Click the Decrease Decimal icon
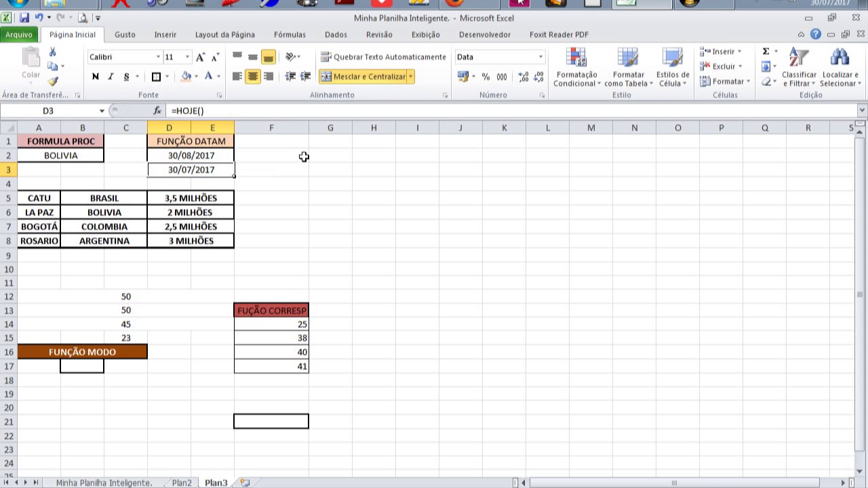 click(540, 77)
